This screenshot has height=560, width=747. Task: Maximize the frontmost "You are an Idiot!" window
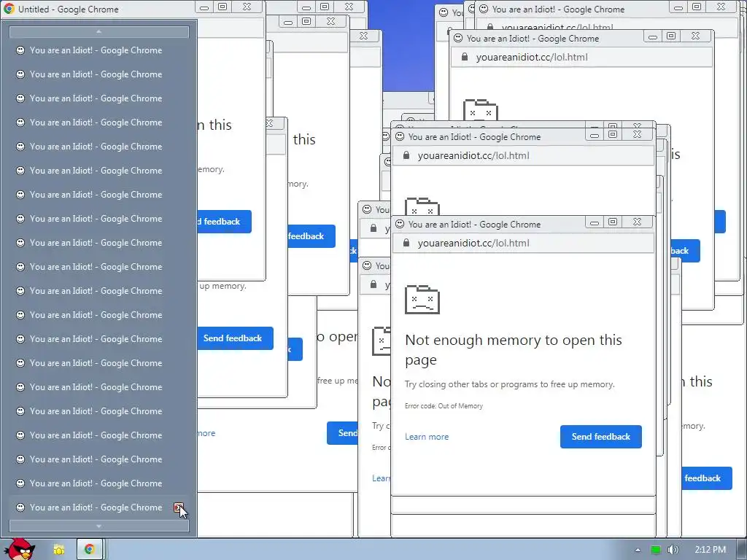[613, 222]
